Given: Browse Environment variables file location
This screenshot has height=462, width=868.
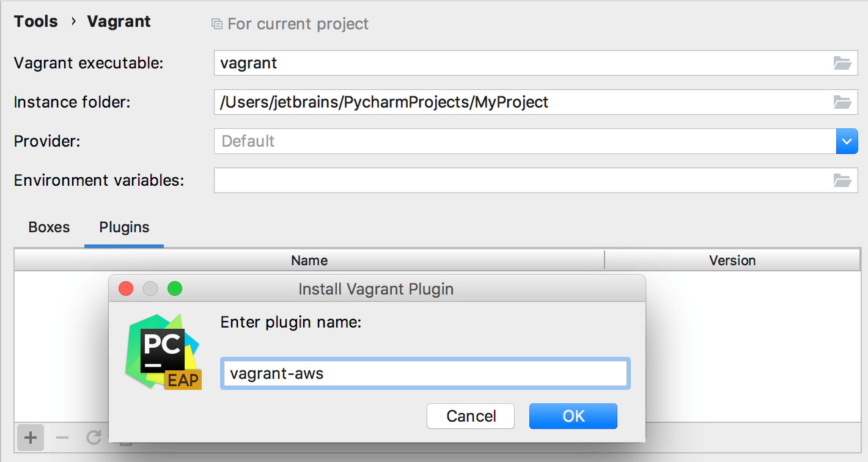Looking at the screenshot, I should tap(842, 180).
